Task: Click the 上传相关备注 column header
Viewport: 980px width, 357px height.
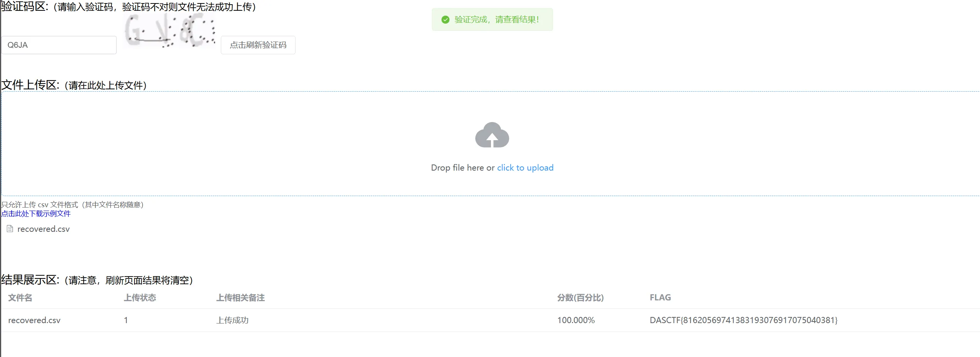Action: 240,298
